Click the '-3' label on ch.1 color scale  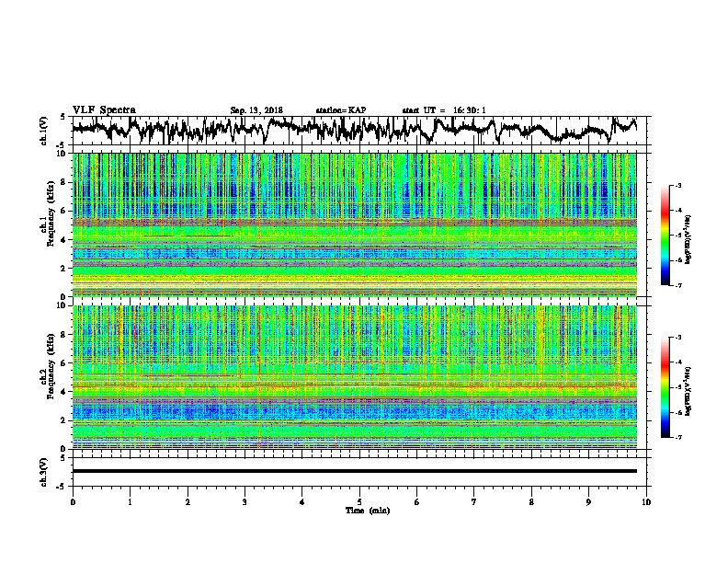point(677,185)
